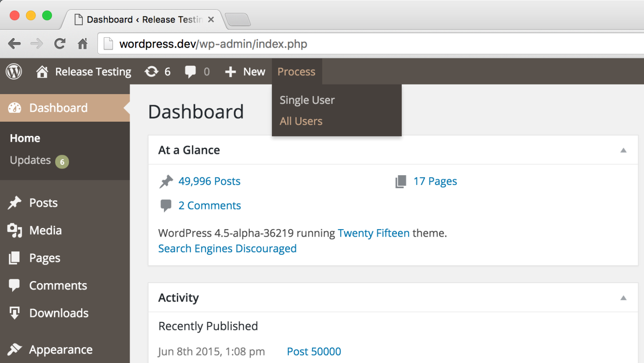Open the Process menu in the admin bar
Viewport: 644px width, 363px height.
click(296, 72)
